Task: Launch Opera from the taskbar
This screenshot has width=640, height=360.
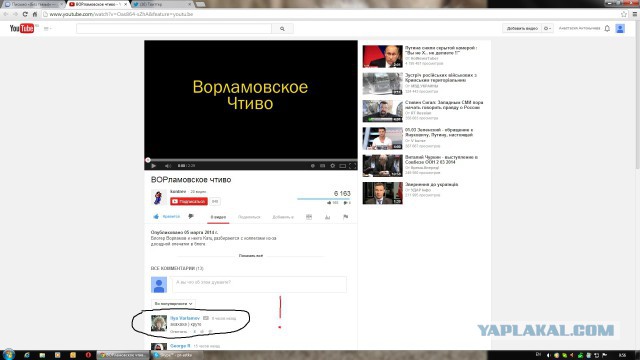Action: (x=88, y=355)
